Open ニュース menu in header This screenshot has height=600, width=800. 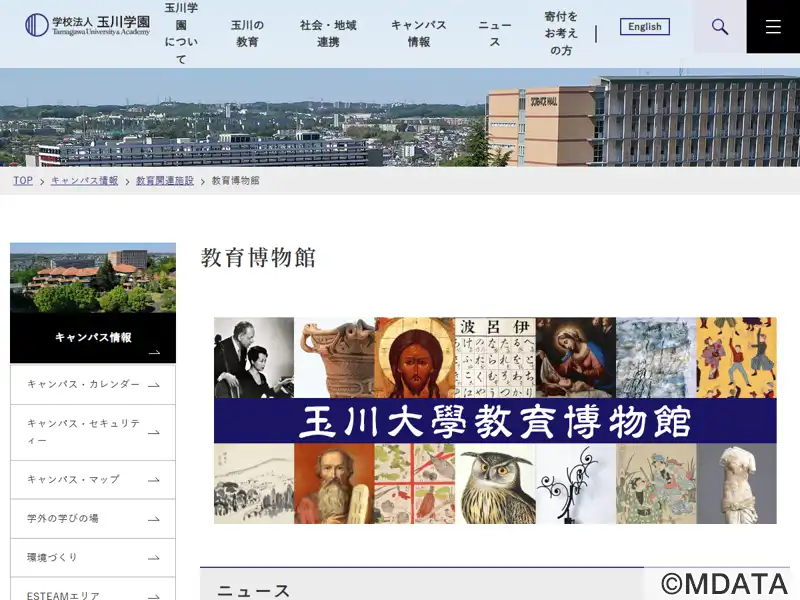(x=494, y=34)
